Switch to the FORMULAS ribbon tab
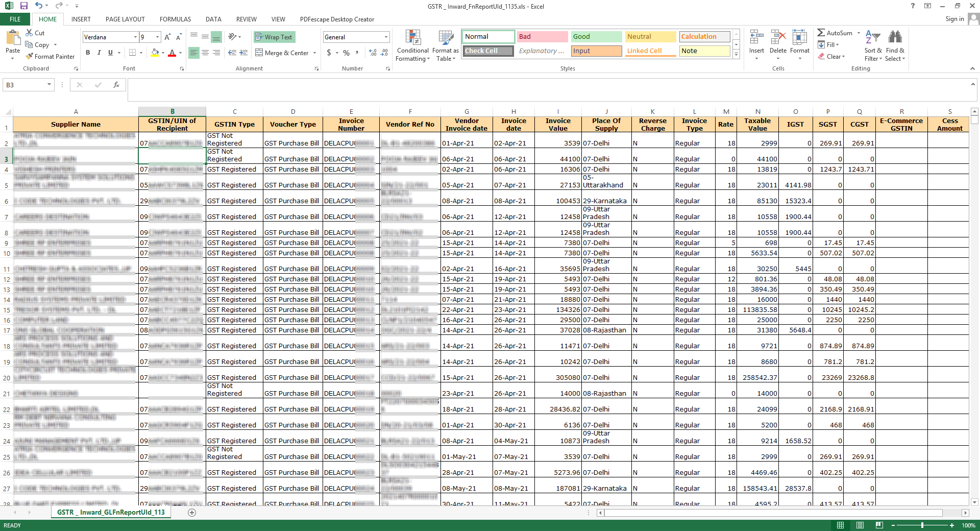Image resolution: width=980 pixels, height=531 pixels. pos(175,19)
